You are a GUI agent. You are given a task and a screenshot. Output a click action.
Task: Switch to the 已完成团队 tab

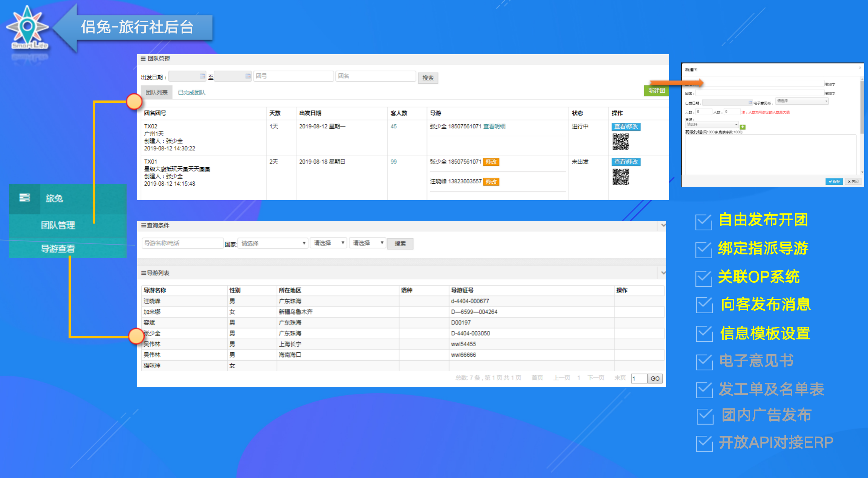click(192, 93)
